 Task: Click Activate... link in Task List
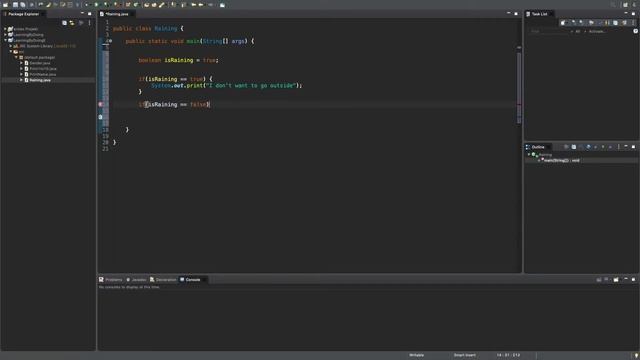tap(597, 31)
